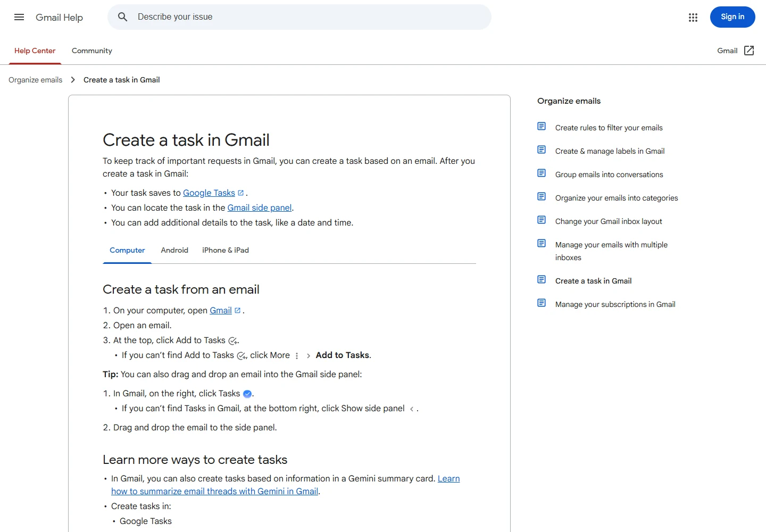The height and width of the screenshot is (532, 766).
Task: Open Create & manage labels in Gmail
Action: coord(610,151)
